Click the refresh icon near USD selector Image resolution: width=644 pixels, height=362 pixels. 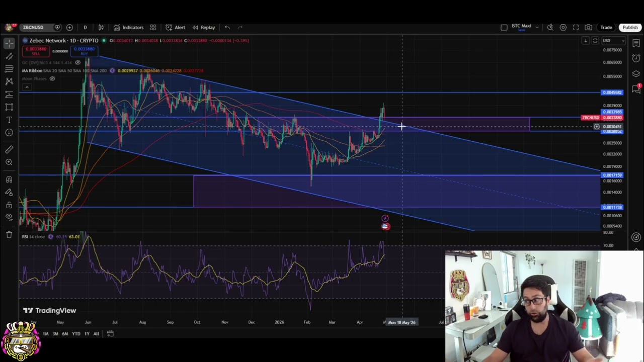pos(595,41)
